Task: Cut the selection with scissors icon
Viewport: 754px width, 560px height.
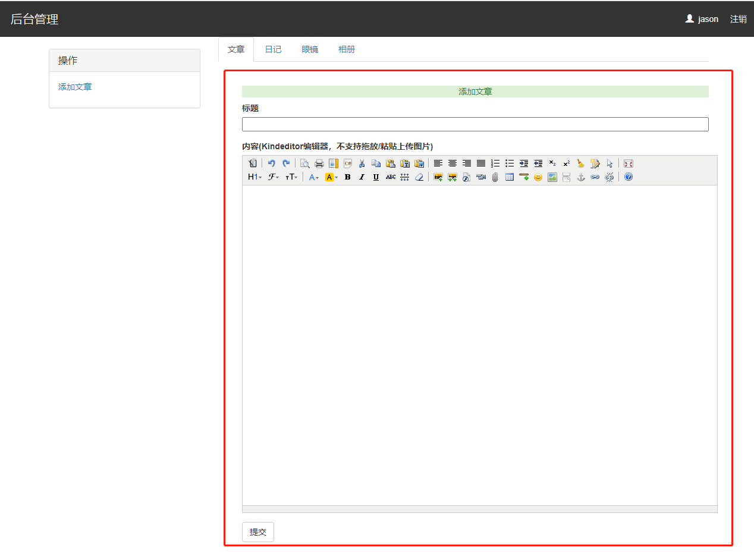Action: click(x=362, y=163)
